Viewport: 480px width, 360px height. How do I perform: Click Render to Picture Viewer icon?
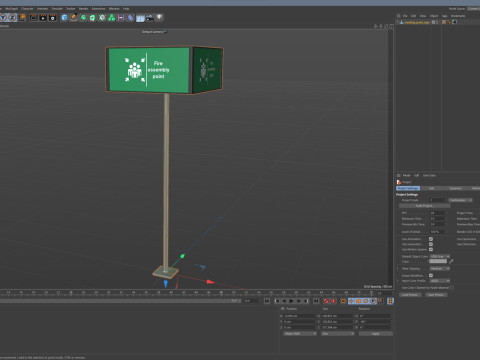click(43, 18)
